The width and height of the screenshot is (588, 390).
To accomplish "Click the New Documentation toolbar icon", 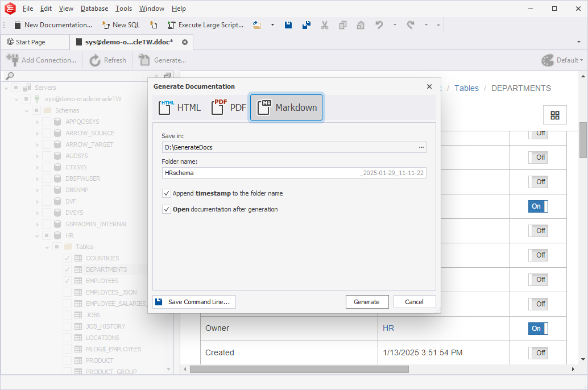I will click(17, 25).
